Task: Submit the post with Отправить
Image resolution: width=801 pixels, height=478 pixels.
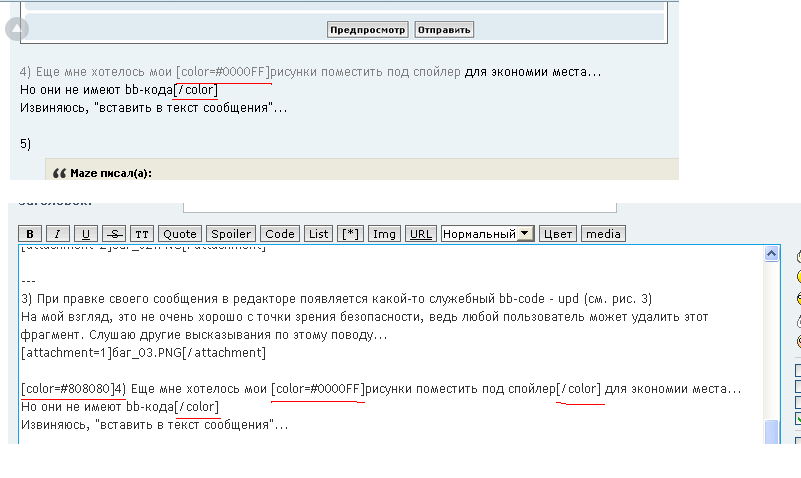Action: [444, 30]
